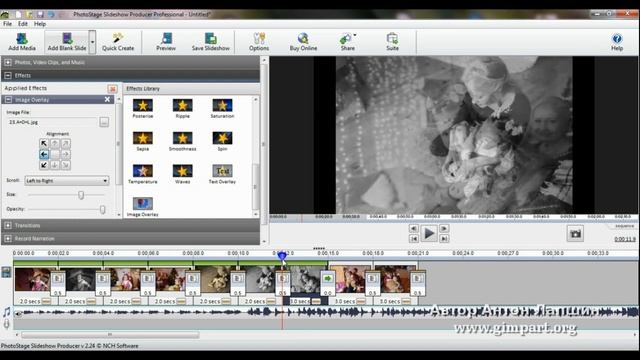This screenshot has height=360, width=640.
Task: Apply the Spin effect
Action: tap(222, 141)
